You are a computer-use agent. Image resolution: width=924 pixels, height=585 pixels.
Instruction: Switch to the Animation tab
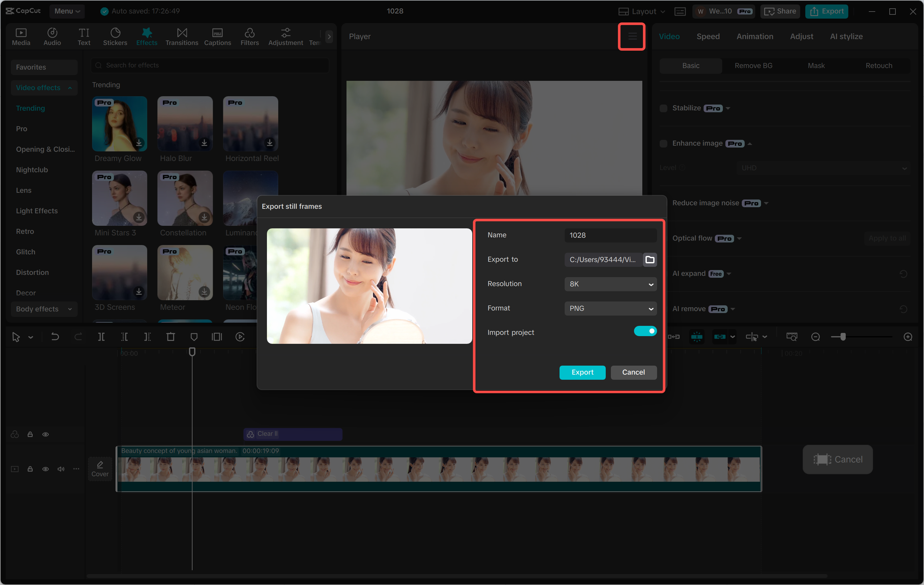[x=754, y=36]
